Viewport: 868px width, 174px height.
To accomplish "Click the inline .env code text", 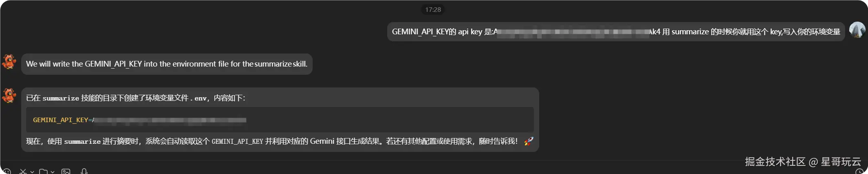I will pos(198,98).
